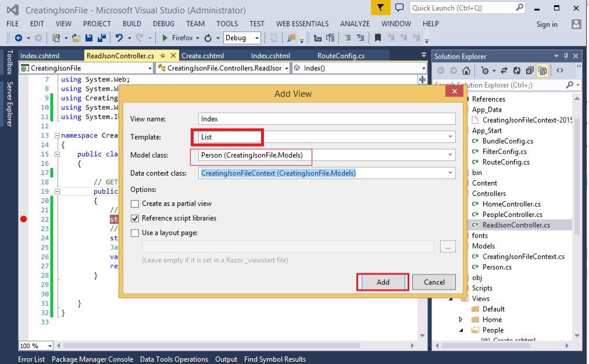Image resolution: width=589 pixels, height=364 pixels.
Task: Click the Add button in the Add View dialog
Action: [382, 282]
